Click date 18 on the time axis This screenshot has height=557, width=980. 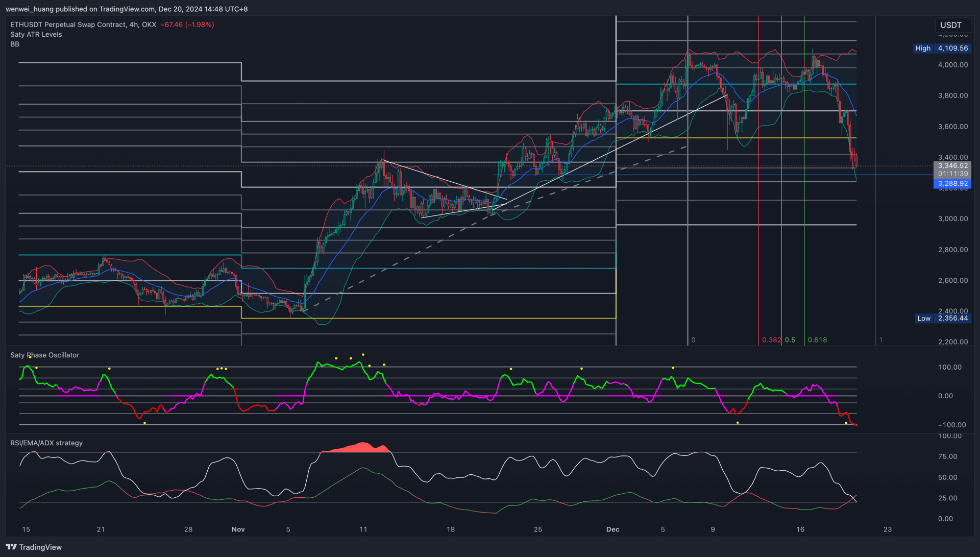(x=451, y=529)
